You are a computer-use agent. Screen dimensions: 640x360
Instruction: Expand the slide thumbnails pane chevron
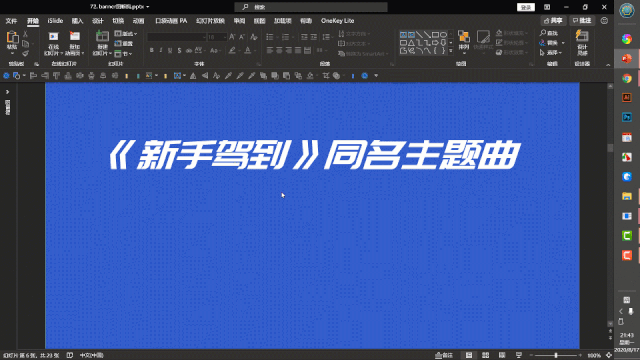(7, 92)
